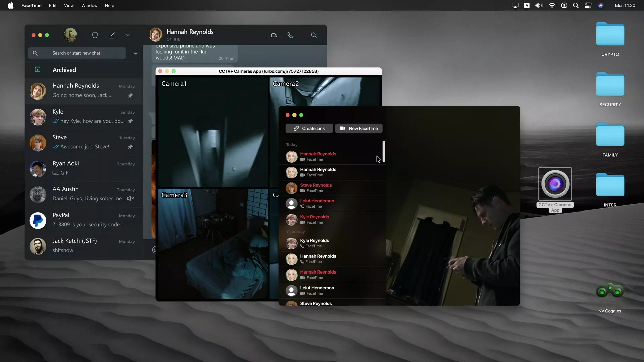Click the CCTV+ Cameras App window title bar
The width and height of the screenshot is (644, 362).
(269, 71)
